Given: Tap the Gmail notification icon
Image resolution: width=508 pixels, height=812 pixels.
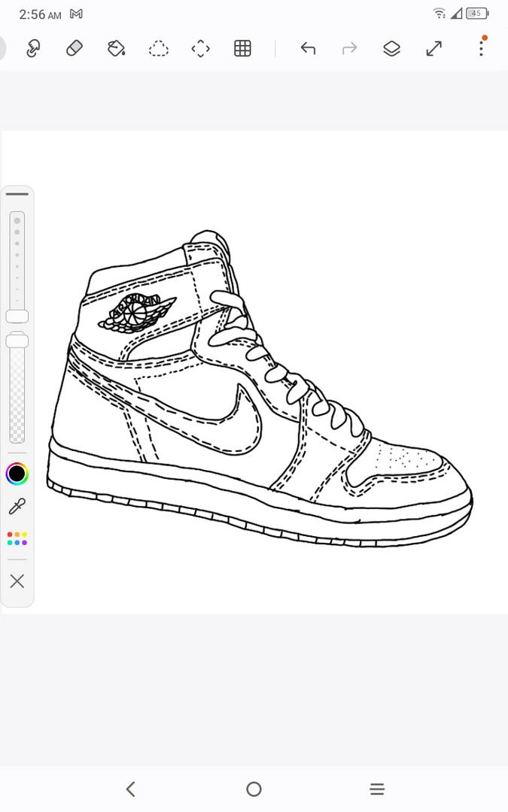Looking at the screenshot, I should [76, 14].
